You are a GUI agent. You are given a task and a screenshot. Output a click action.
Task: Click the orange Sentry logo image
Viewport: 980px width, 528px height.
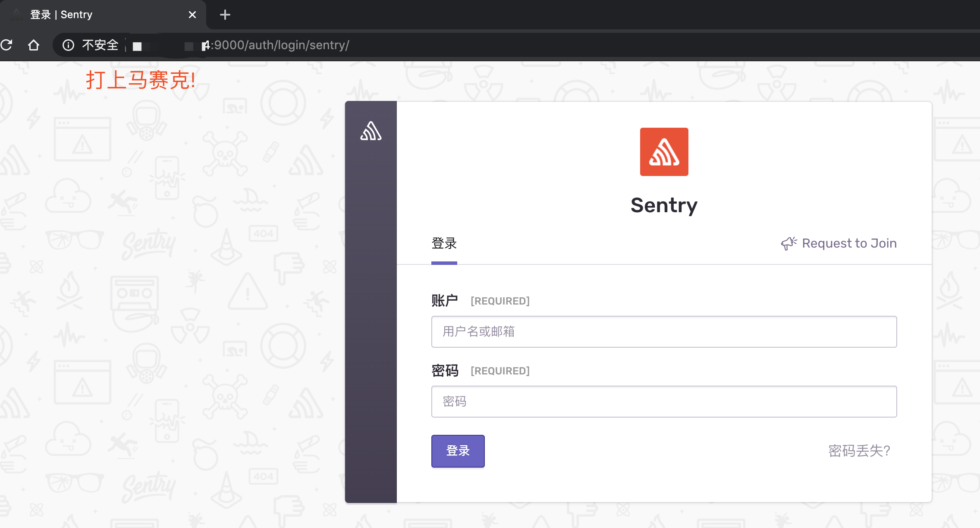click(664, 152)
